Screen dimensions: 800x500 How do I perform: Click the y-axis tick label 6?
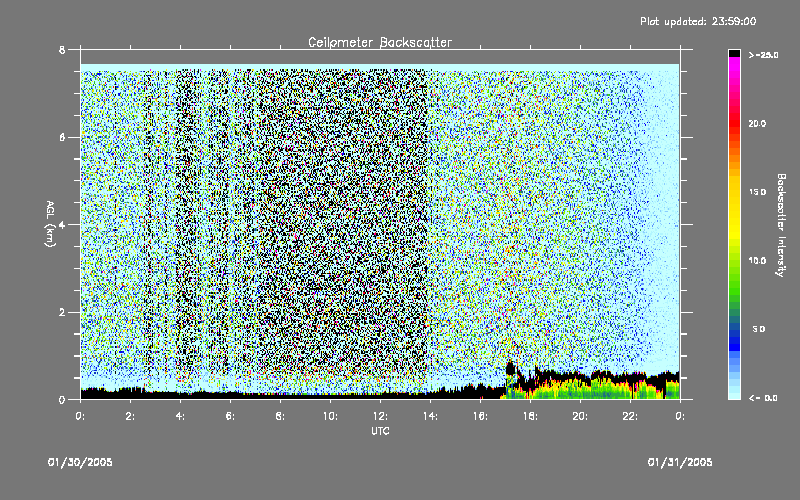tap(62, 138)
